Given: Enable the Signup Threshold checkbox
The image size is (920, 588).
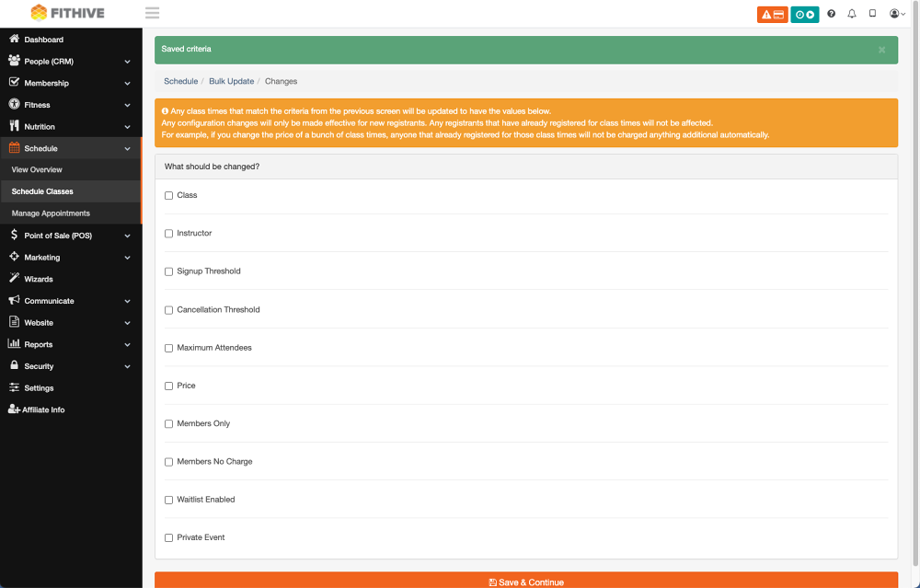Looking at the screenshot, I should tap(168, 271).
